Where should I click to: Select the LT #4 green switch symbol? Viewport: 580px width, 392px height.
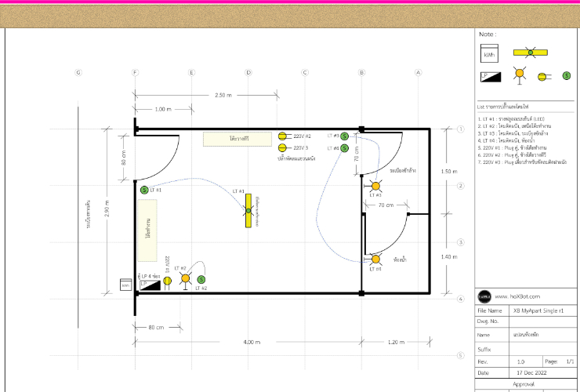pyautogui.click(x=344, y=148)
